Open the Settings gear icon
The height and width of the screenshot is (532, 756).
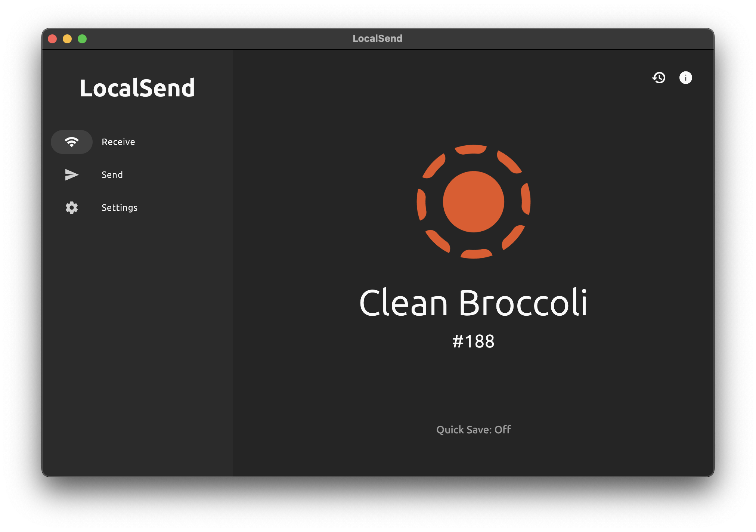(x=72, y=208)
